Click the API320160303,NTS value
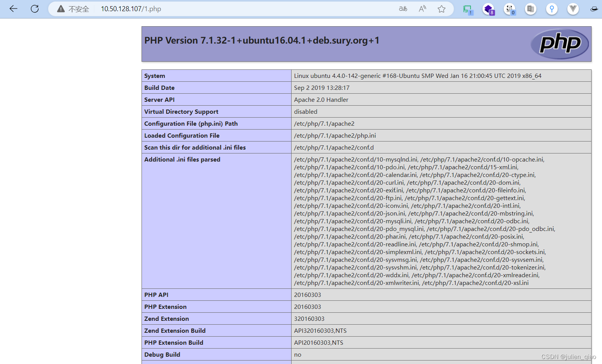 [x=320, y=331]
